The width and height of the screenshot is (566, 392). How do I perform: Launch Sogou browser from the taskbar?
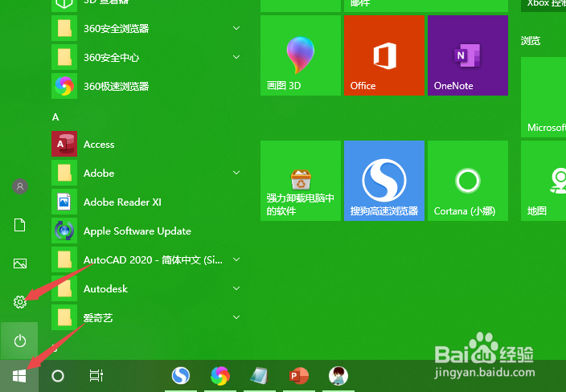click(180, 376)
